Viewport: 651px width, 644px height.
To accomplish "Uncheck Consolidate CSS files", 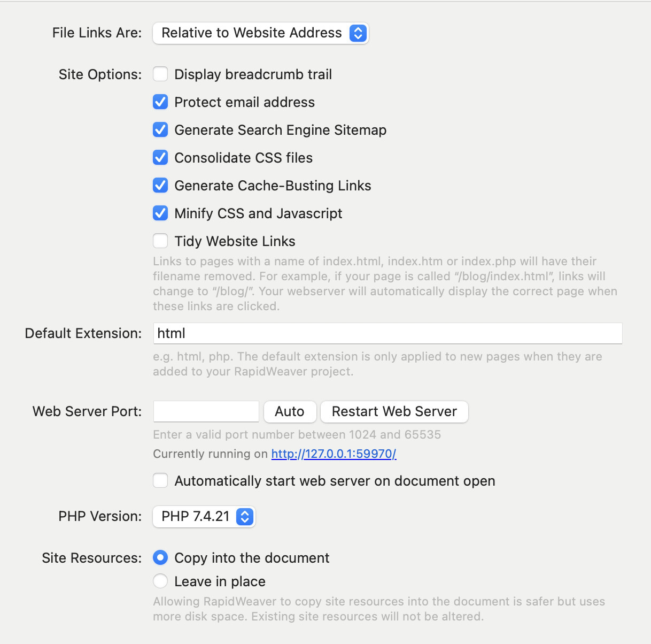I will [x=160, y=157].
